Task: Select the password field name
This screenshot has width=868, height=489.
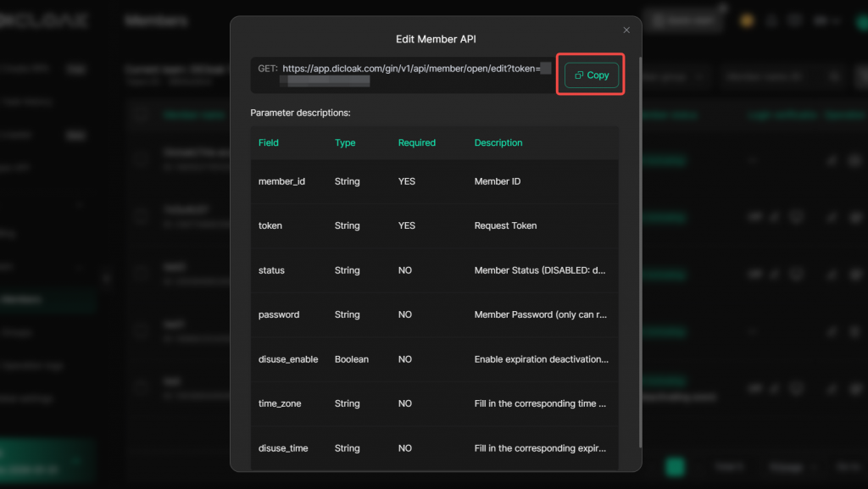Action: [279, 314]
